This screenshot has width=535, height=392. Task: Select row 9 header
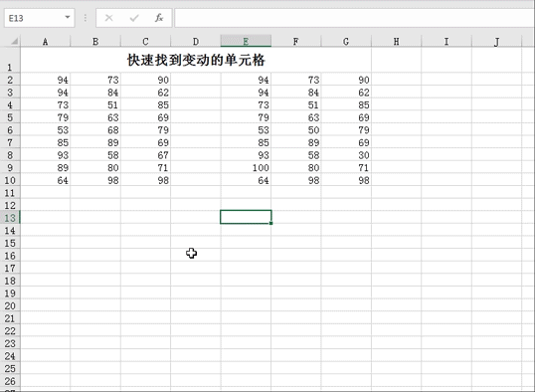pos(10,167)
